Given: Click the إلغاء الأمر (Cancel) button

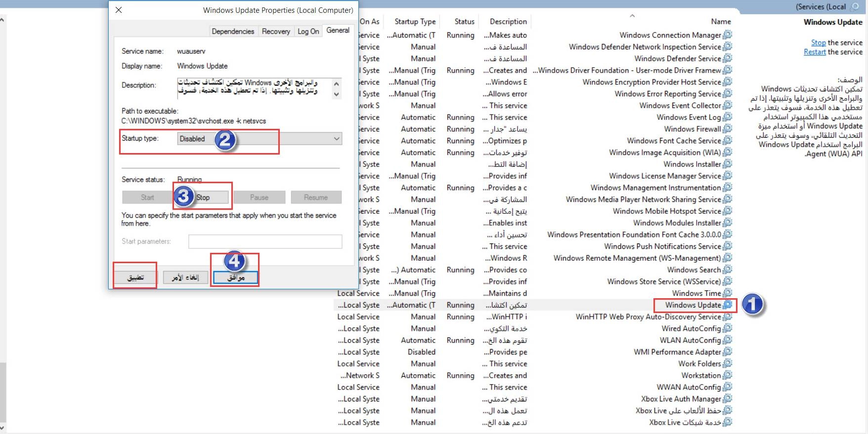Looking at the screenshot, I should [x=185, y=277].
